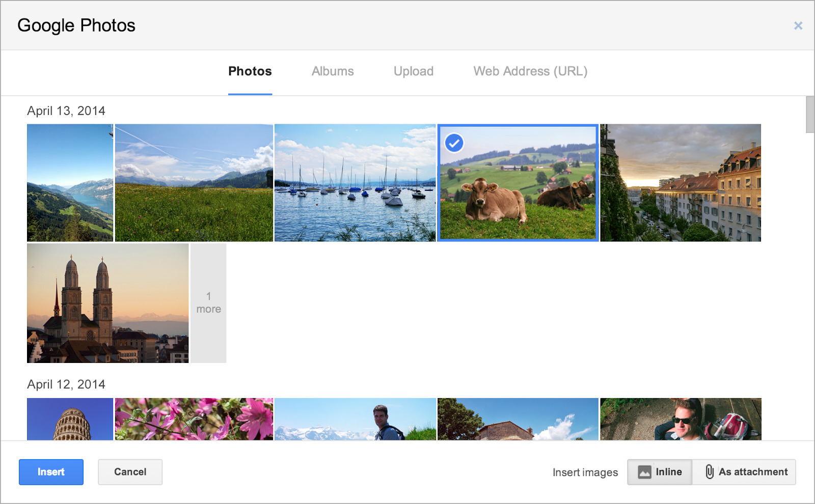Expand the 1 more photos tile
The width and height of the screenshot is (815, 504).
click(208, 303)
